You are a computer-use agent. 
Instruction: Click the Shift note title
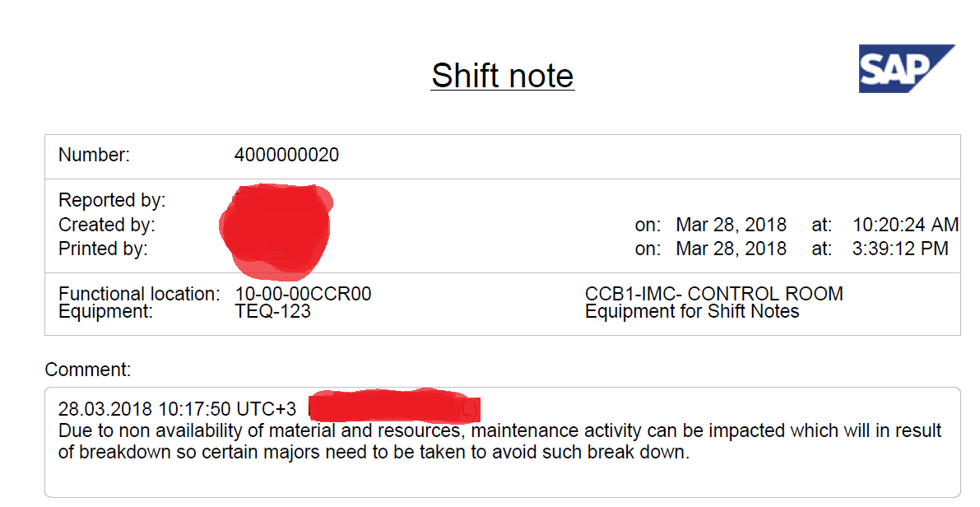coord(502,75)
